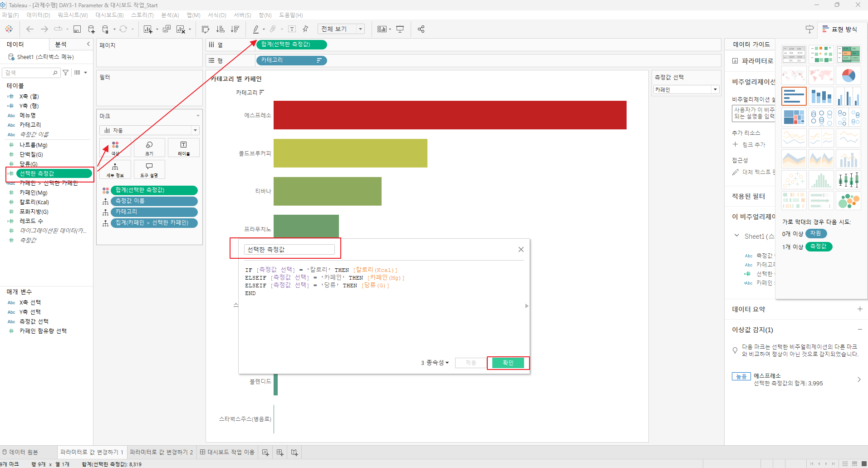Image resolution: width=868 pixels, height=468 pixels.
Task: Click the undo back arrow in toolbar
Action: [30, 29]
